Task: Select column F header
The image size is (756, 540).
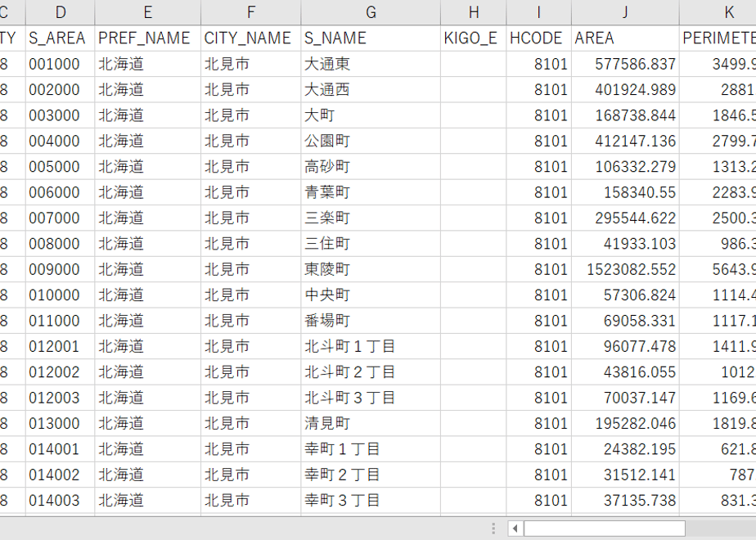Action: [250, 12]
